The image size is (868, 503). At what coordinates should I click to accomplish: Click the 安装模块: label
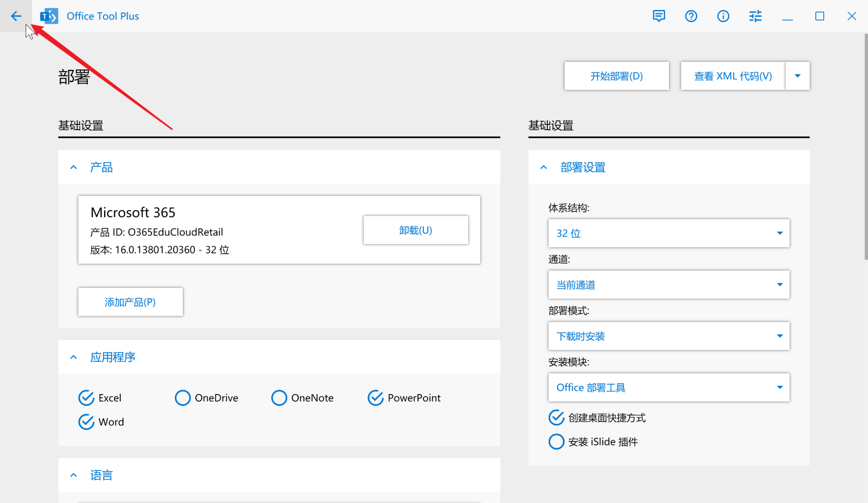[x=569, y=362]
